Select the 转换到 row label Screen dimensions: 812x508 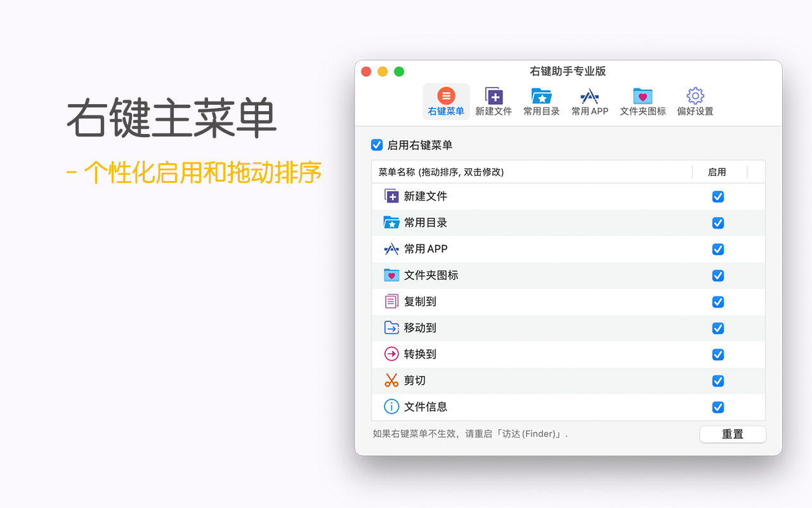(x=420, y=354)
